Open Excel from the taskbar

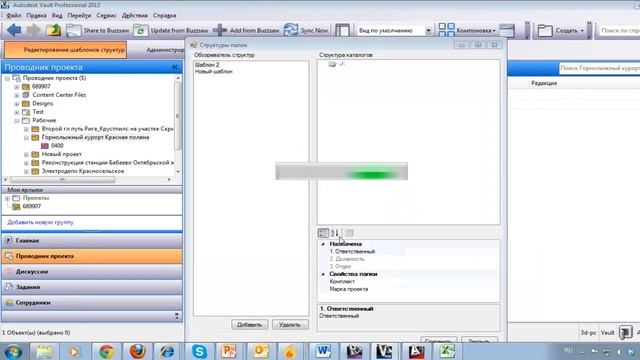tap(447, 351)
